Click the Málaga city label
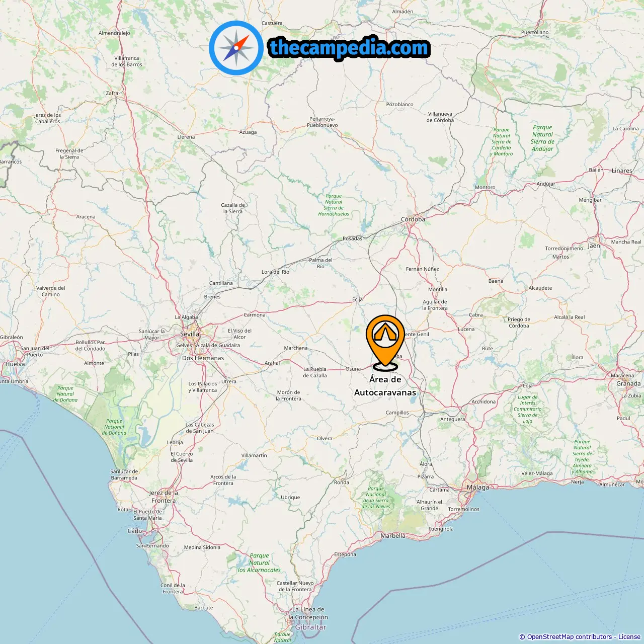 (478, 488)
